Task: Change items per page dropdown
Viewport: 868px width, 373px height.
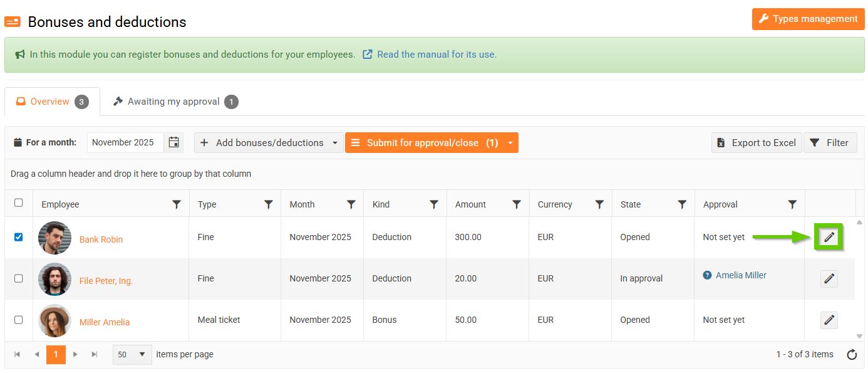Action: [132, 354]
